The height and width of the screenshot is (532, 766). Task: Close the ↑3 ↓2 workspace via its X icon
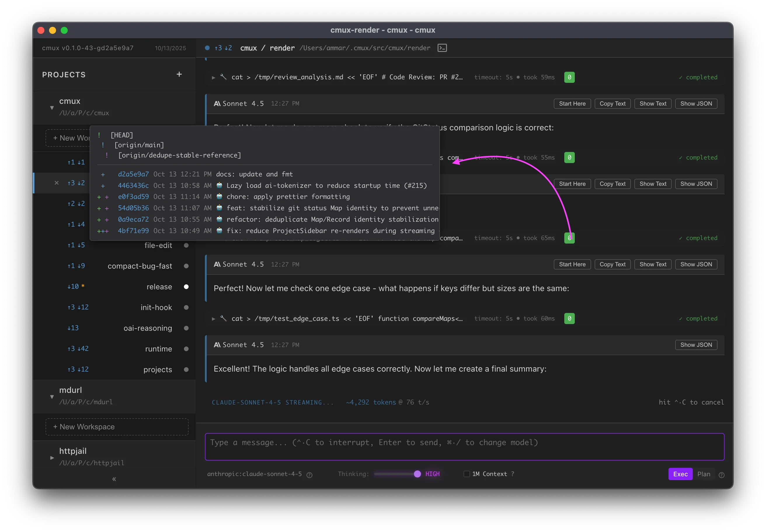click(57, 183)
